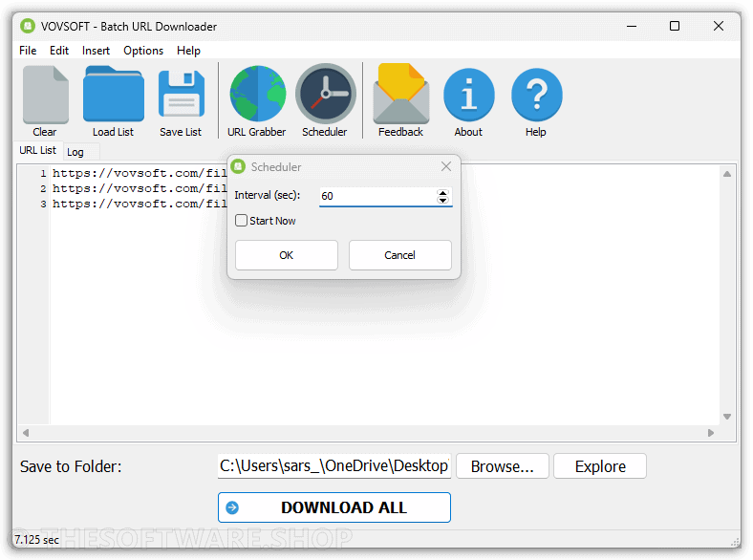Click the VOVSOFT app icon in title bar
Screen dimensions: 753x560
click(28, 26)
